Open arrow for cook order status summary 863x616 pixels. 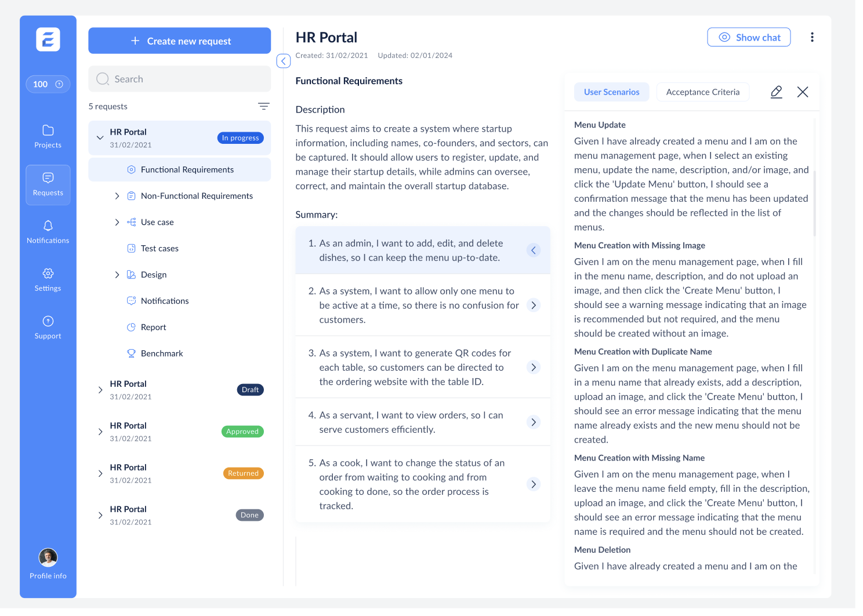pos(534,484)
